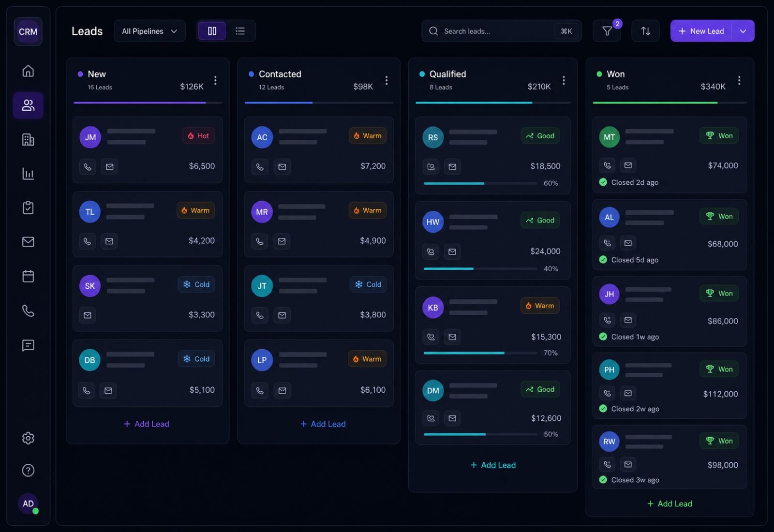Add Lead in the Contacted column
The image size is (774, 532).
coord(323,424)
